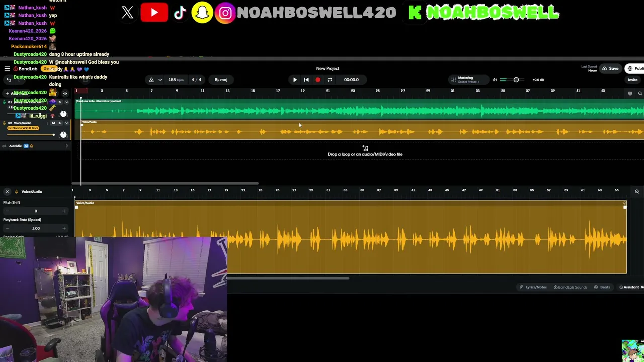The width and height of the screenshot is (644, 362).
Task: Click the Invite button
Action: click(633, 80)
